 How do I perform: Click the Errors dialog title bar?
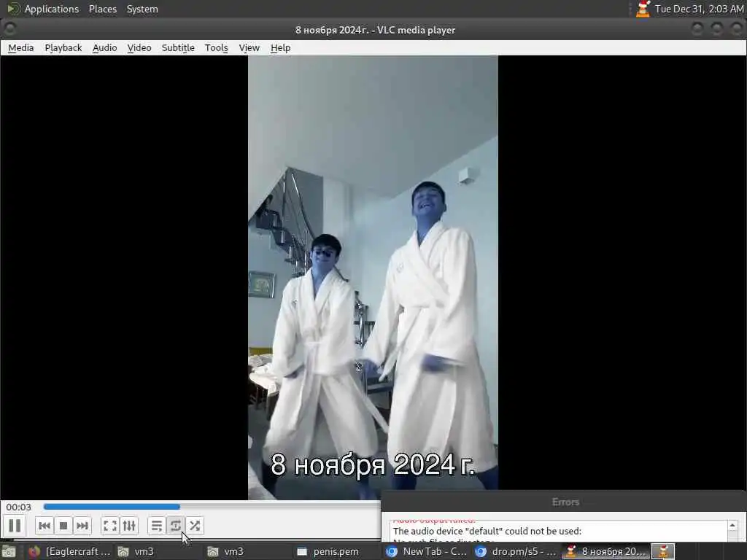coord(565,502)
